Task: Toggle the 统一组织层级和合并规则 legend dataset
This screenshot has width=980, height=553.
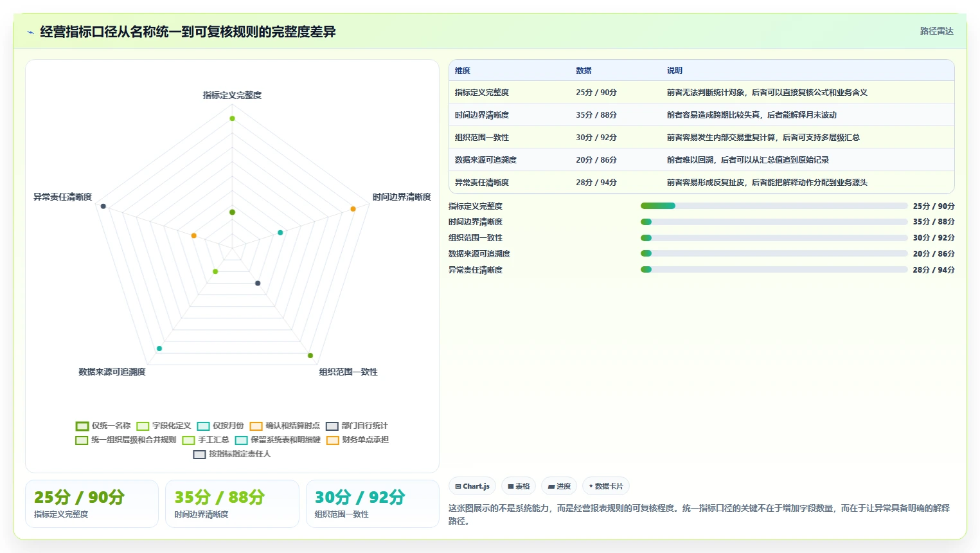Action: click(125, 440)
